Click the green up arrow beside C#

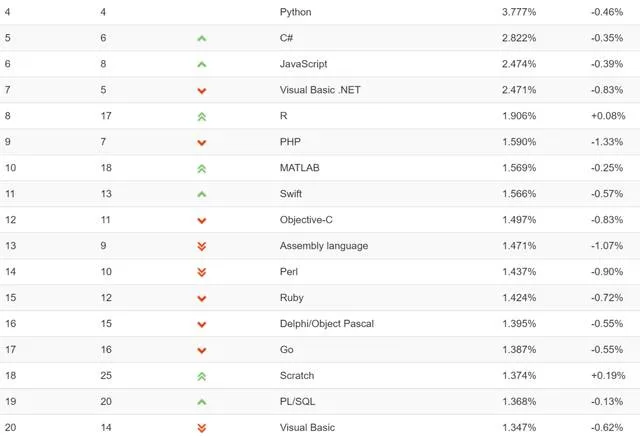[202, 38]
